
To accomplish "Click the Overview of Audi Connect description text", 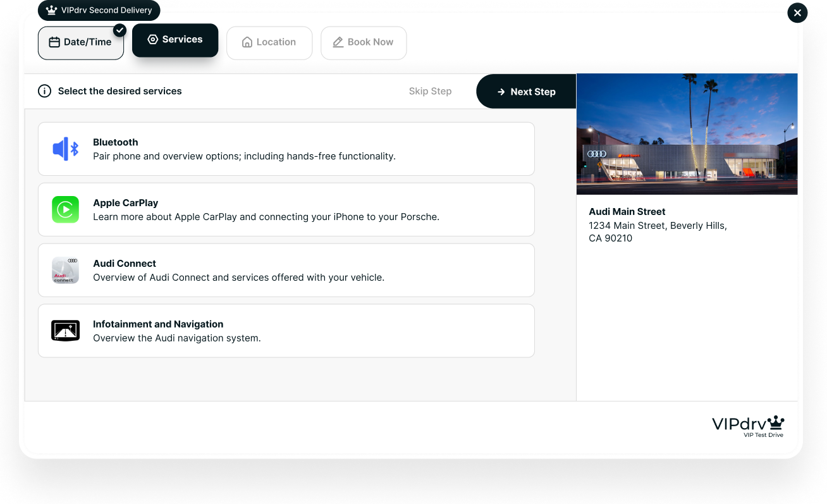I will pos(239,278).
